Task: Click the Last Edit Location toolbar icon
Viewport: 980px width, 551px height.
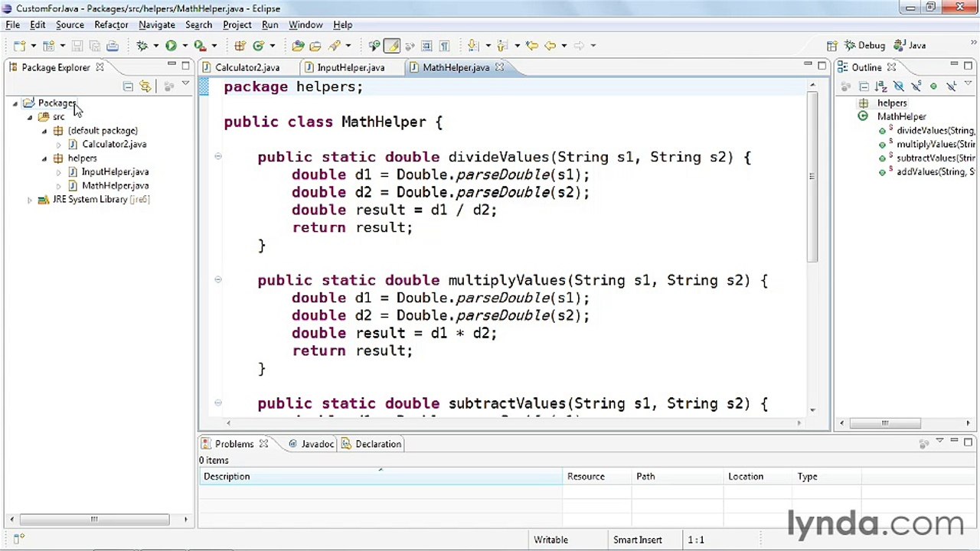Action: coord(531,46)
